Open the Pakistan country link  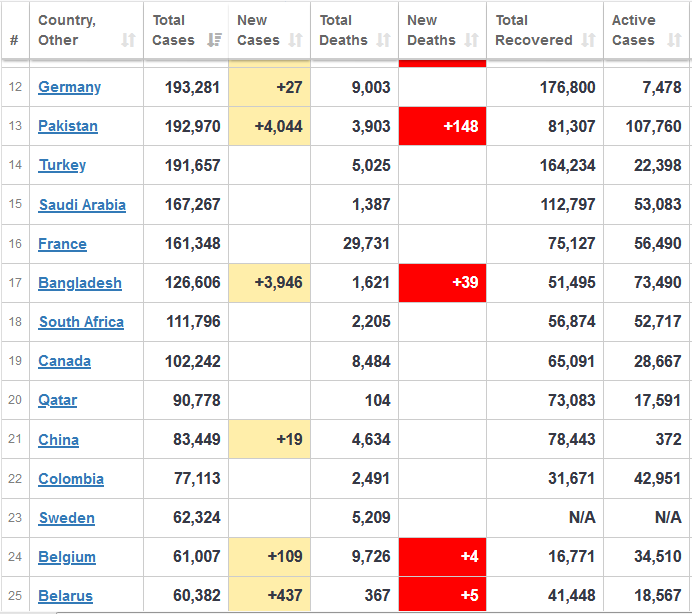[68, 126]
